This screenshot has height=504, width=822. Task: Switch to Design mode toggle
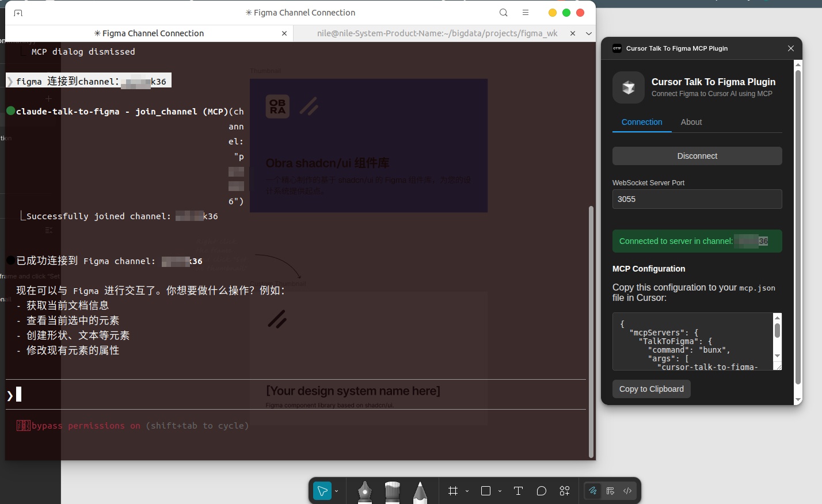[x=610, y=491]
